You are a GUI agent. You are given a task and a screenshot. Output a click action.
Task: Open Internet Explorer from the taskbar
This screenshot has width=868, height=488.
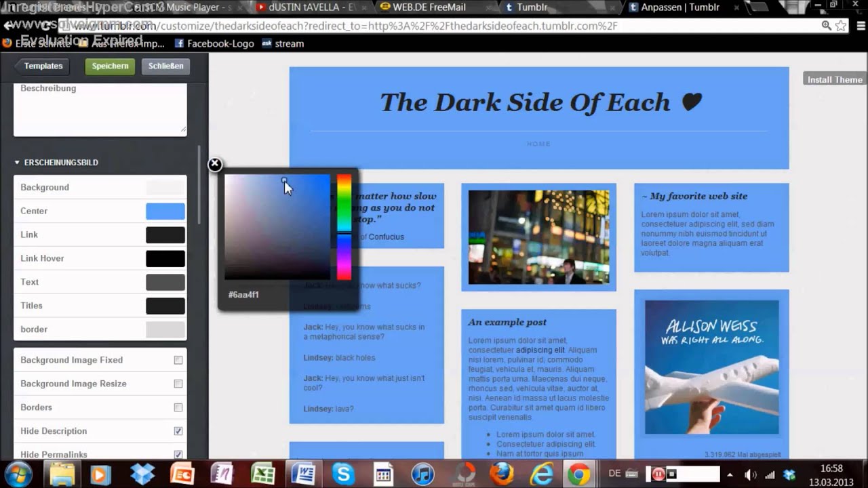tap(542, 474)
